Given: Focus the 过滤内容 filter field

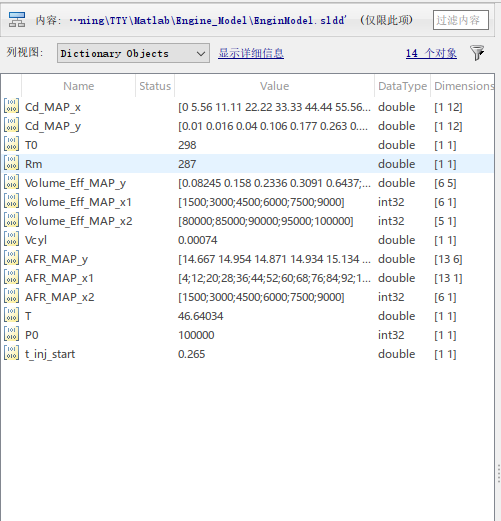Looking at the screenshot, I should pos(461,20).
